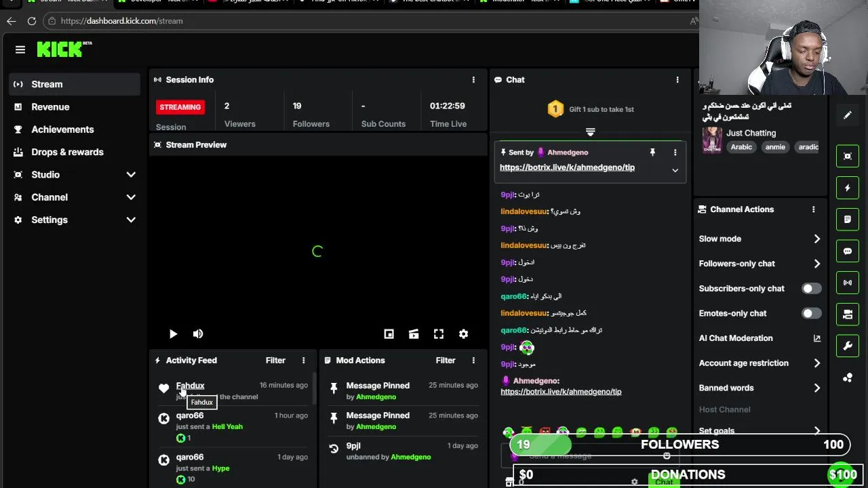Toggle Subscribers-only chat switch
The height and width of the screenshot is (488, 868).
click(812, 289)
